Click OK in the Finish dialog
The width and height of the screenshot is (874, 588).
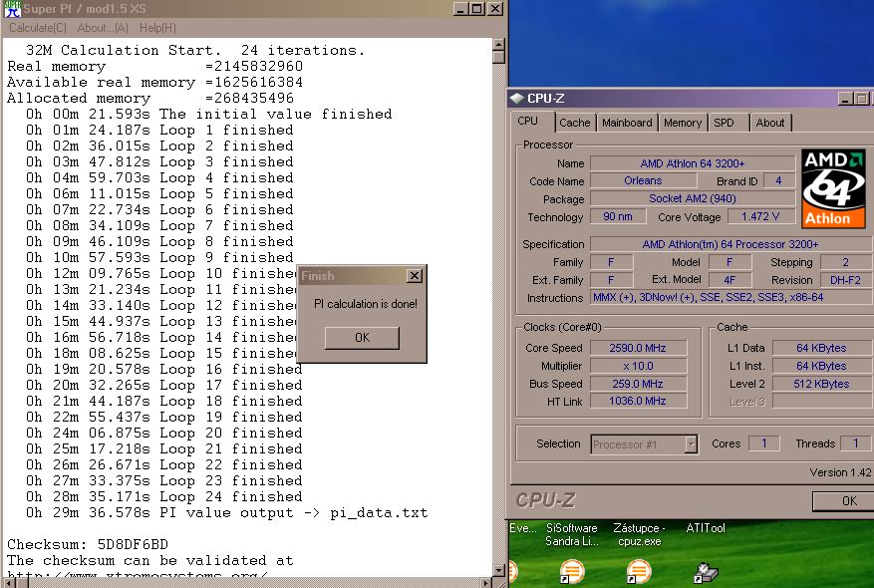click(362, 338)
